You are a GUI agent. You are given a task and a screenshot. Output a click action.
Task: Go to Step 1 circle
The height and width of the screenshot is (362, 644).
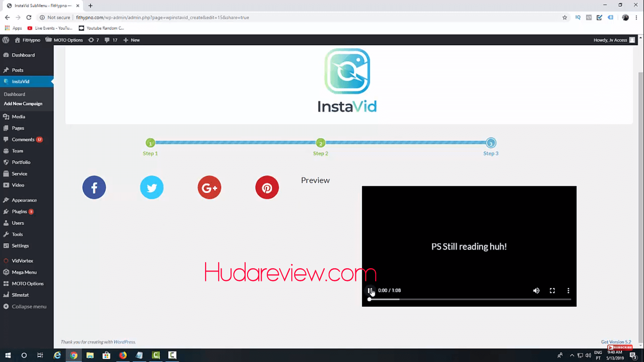coord(150,143)
